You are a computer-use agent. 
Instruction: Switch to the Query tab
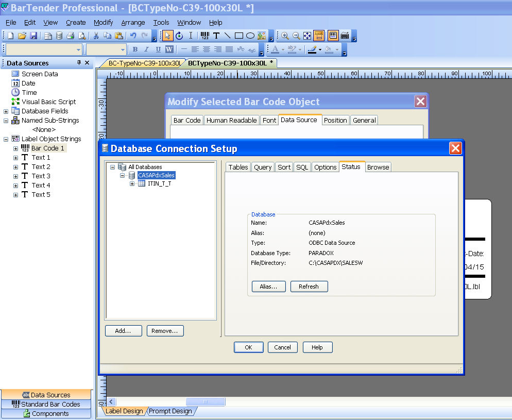(263, 167)
